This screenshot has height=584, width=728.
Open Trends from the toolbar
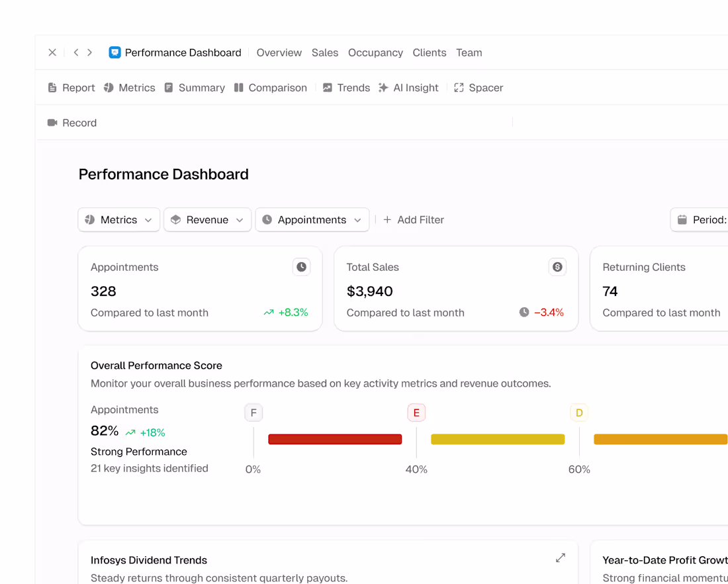click(x=346, y=88)
